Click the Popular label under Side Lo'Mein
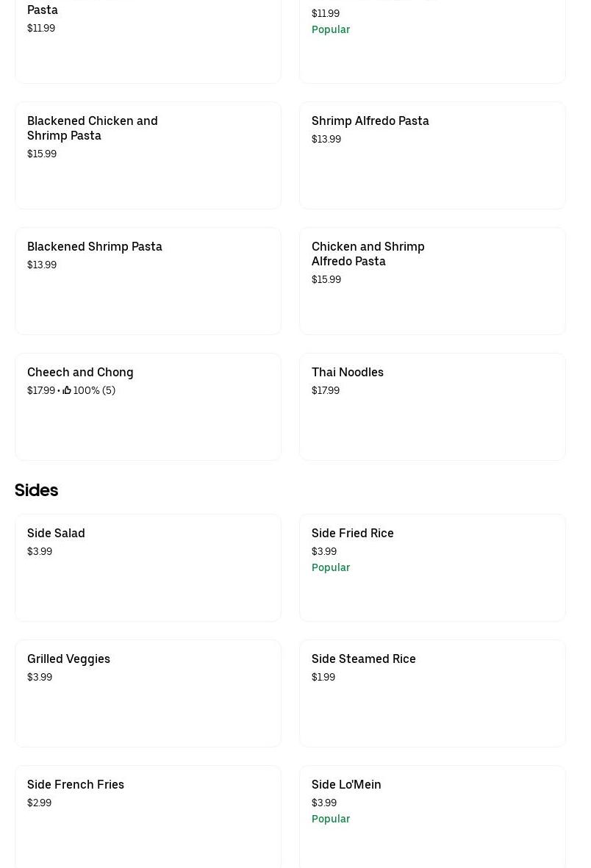Screen dimensions: 591x868 click(x=331, y=819)
